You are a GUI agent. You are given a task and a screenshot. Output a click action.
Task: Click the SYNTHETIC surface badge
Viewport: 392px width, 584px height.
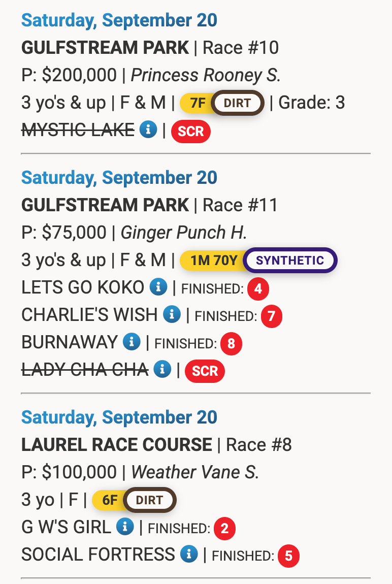tap(290, 261)
